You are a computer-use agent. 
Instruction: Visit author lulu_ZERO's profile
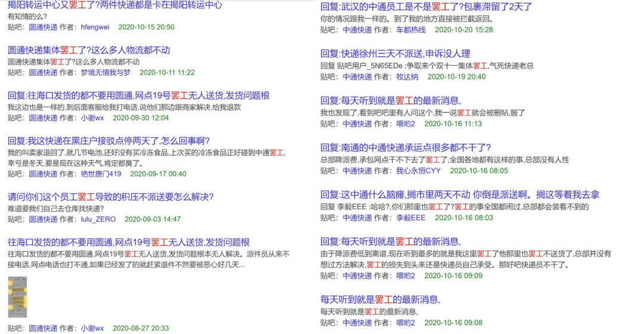click(x=98, y=219)
